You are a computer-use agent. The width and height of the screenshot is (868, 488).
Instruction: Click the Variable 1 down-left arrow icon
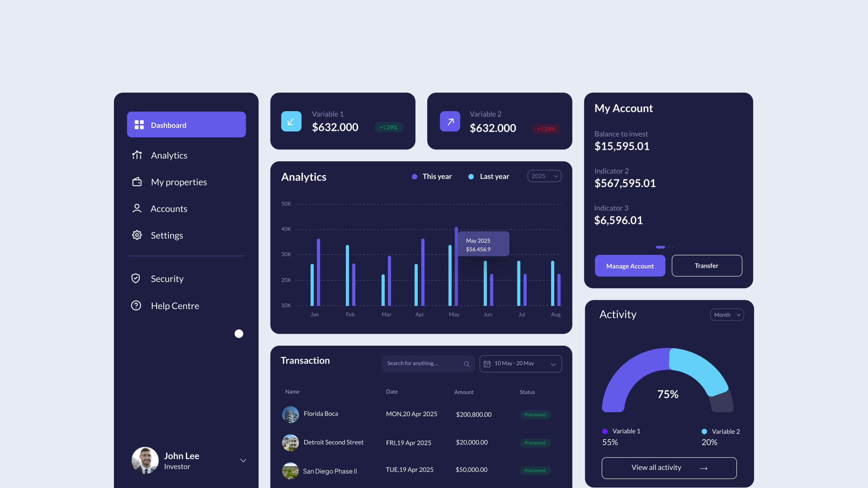click(291, 121)
